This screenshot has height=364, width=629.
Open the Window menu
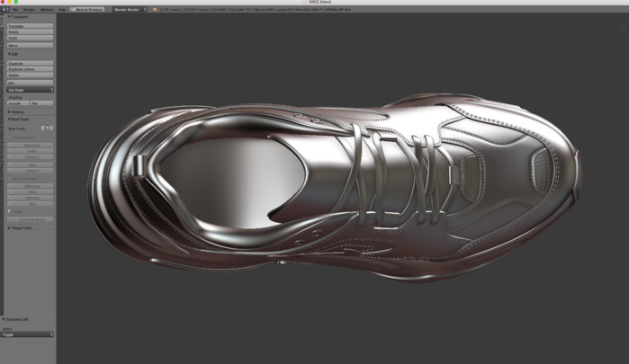click(x=46, y=9)
